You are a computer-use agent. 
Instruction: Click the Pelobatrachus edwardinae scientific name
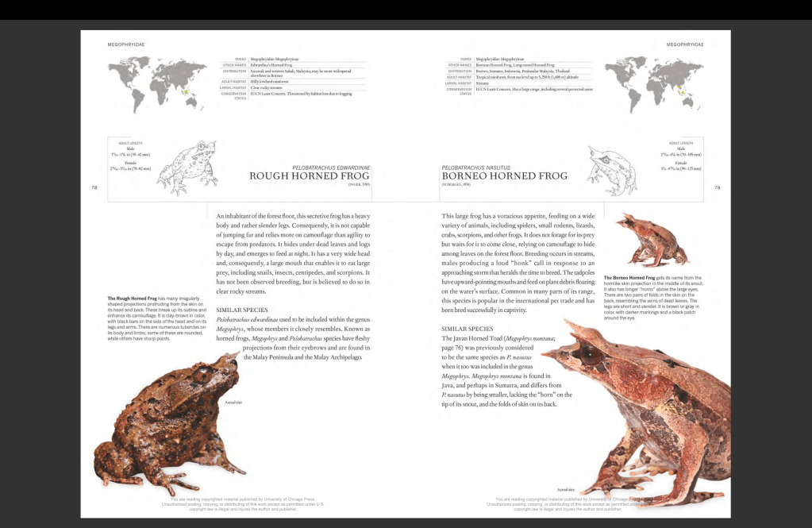click(x=331, y=168)
